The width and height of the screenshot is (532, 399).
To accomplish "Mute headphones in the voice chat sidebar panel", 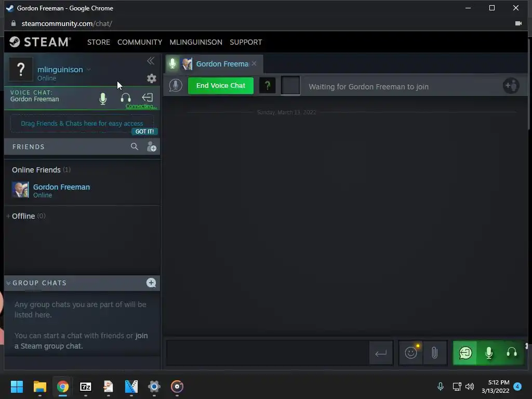I will pos(126,98).
